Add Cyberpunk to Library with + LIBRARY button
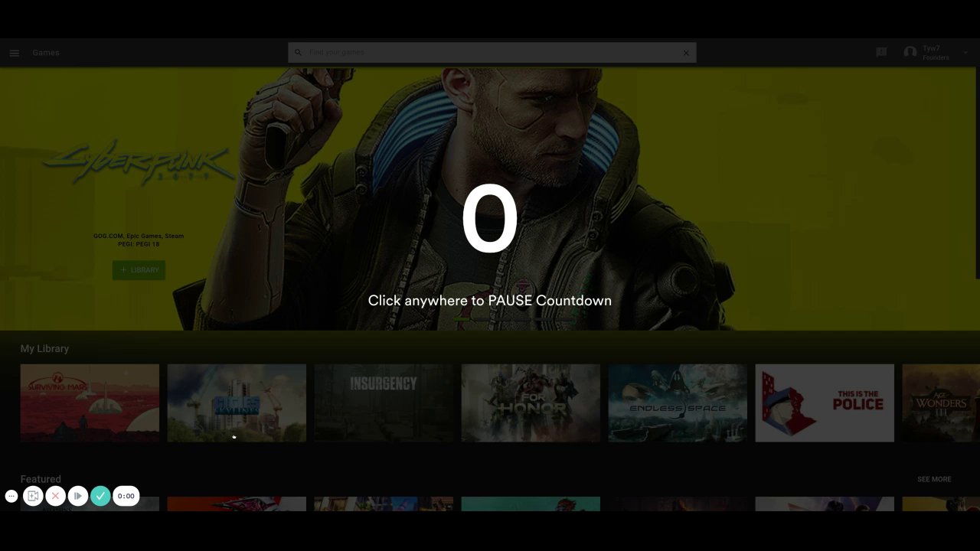Image resolution: width=980 pixels, height=551 pixels. pos(139,270)
